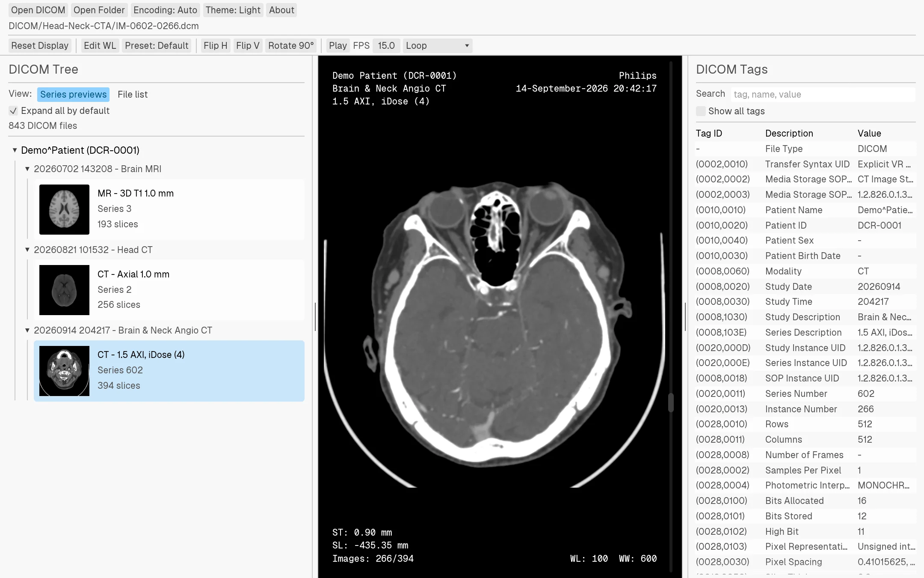Select the Series Number value 602
Image resolution: width=924 pixels, height=578 pixels.
pyautogui.click(x=866, y=393)
